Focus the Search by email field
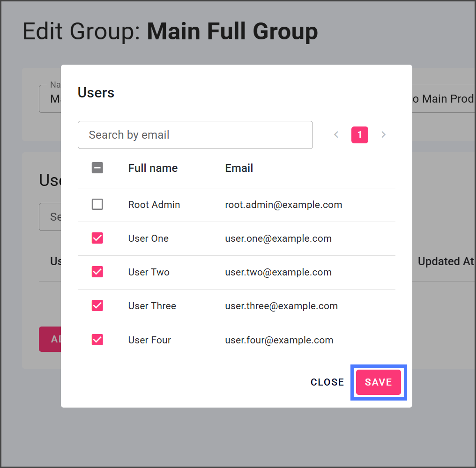Image resolution: width=476 pixels, height=468 pixels. tap(195, 135)
